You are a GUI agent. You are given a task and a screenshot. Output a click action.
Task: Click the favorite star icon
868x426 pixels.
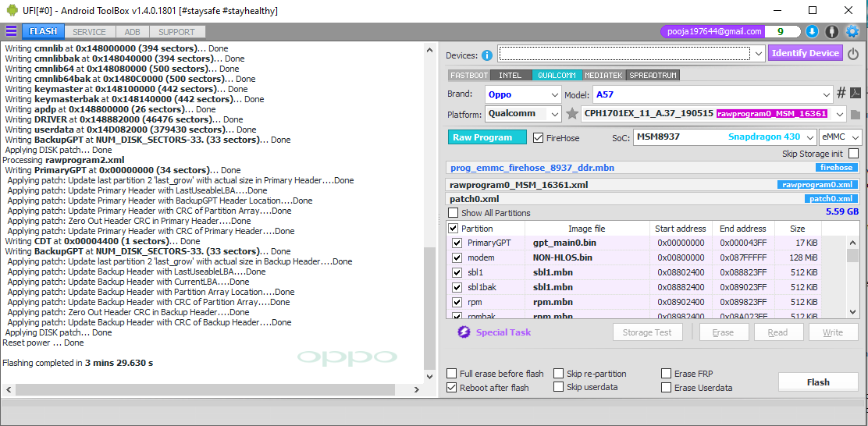pyautogui.click(x=572, y=114)
